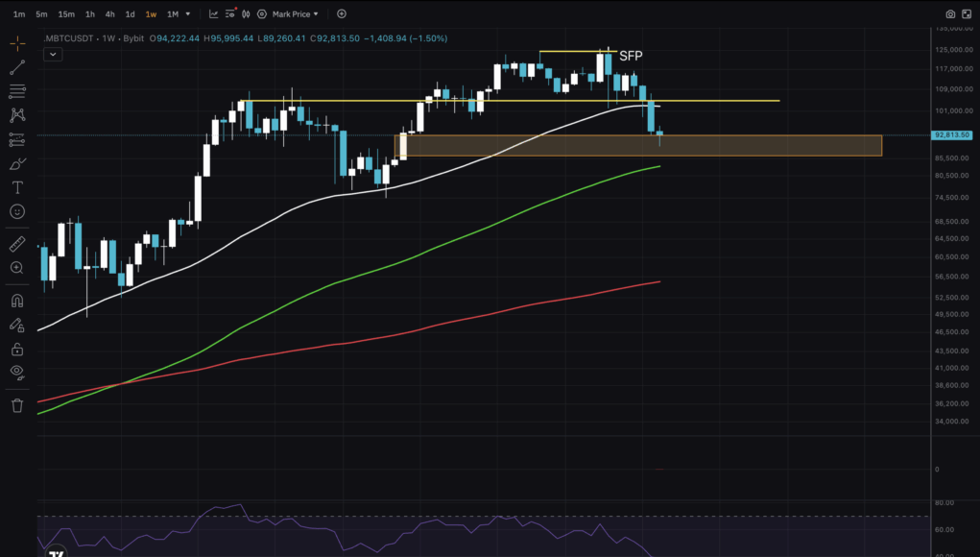
Task: Take a chart snapshot with the camera icon
Action: click(x=950, y=12)
